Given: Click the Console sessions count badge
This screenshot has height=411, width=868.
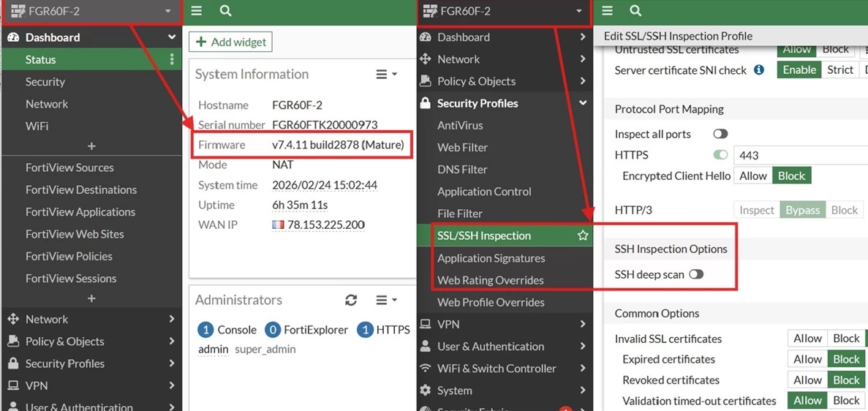Looking at the screenshot, I should pos(205,330).
